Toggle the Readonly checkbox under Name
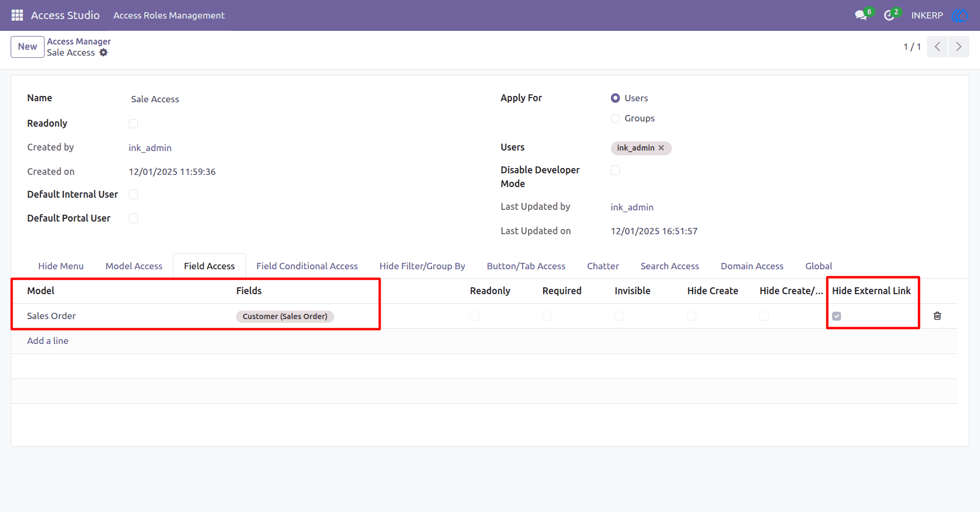 coord(134,123)
